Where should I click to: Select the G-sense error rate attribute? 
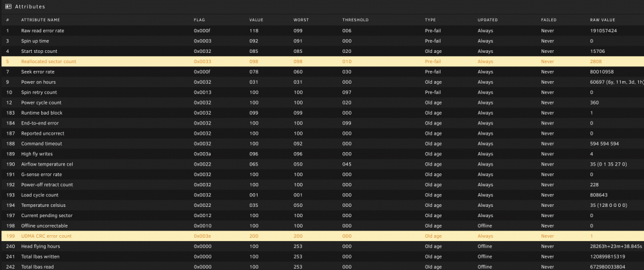[x=41, y=175]
